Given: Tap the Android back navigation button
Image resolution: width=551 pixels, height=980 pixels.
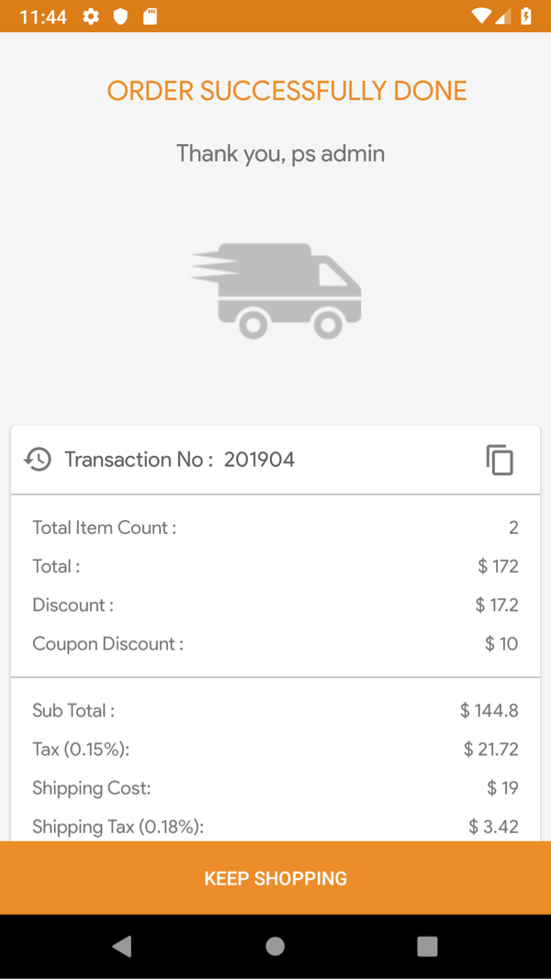Looking at the screenshot, I should pyautogui.click(x=122, y=946).
